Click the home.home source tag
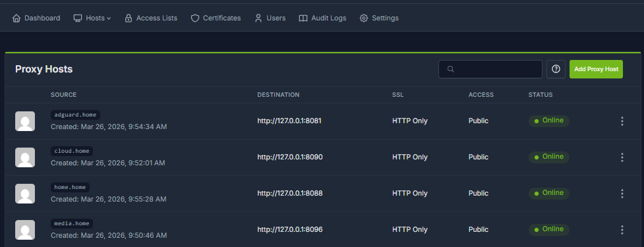This screenshot has width=644, height=247. pos(71,187)
